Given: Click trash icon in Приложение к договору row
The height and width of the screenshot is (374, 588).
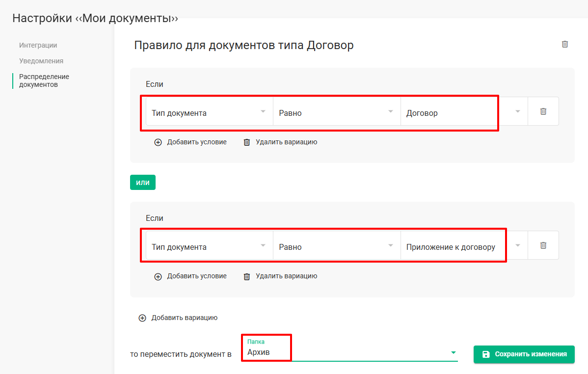Looking at the screenshot, I should click(x=543, y=245).
